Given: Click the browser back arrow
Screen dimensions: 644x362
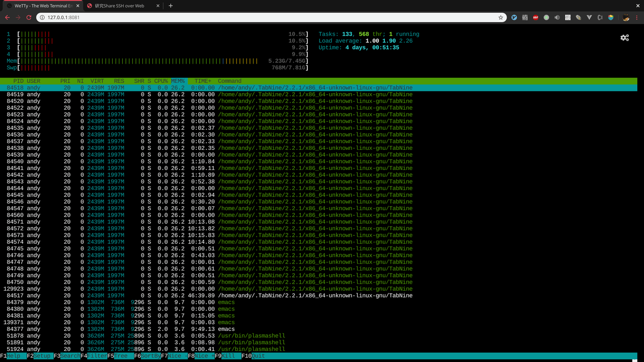Looking at the screenshot, I should tap(7, 18).
